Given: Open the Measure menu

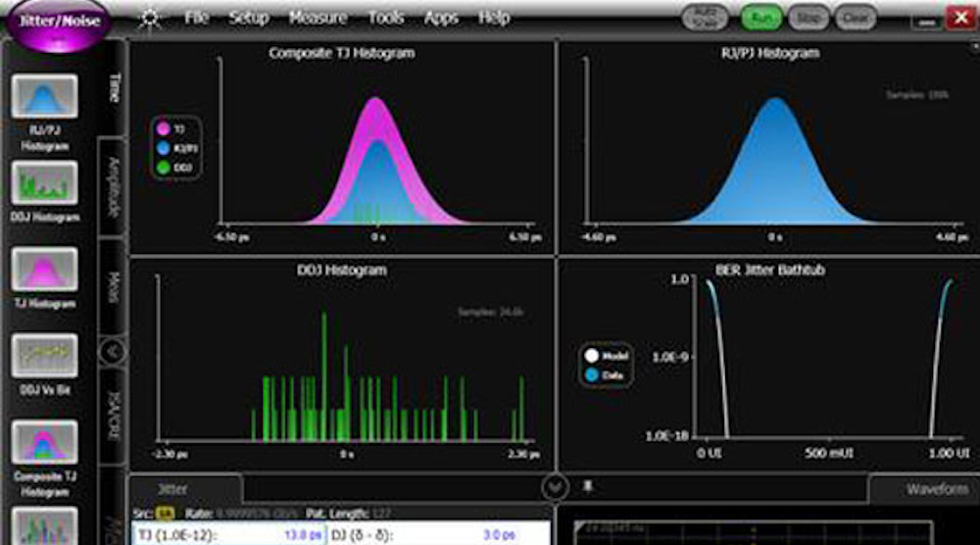Looking at the screenshot, I should click(318, 18).
